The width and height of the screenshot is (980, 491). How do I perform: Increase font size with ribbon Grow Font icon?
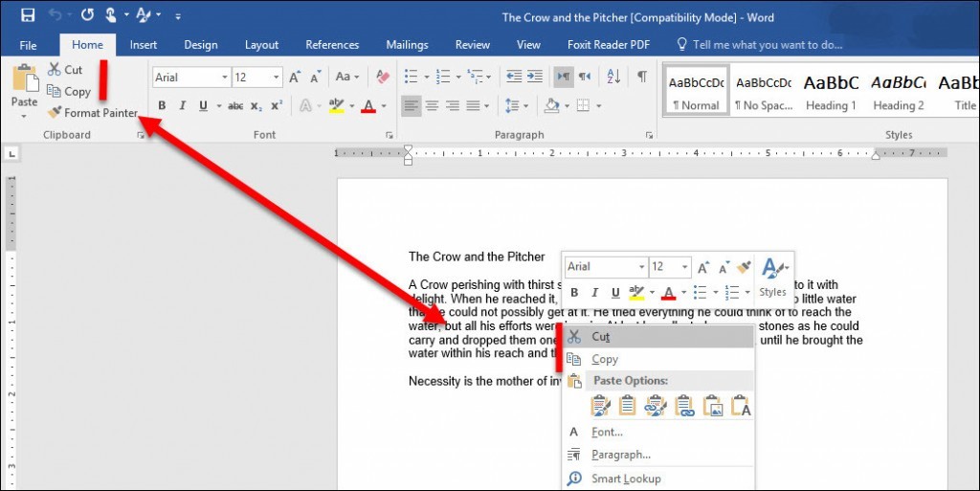pos(295,78)
